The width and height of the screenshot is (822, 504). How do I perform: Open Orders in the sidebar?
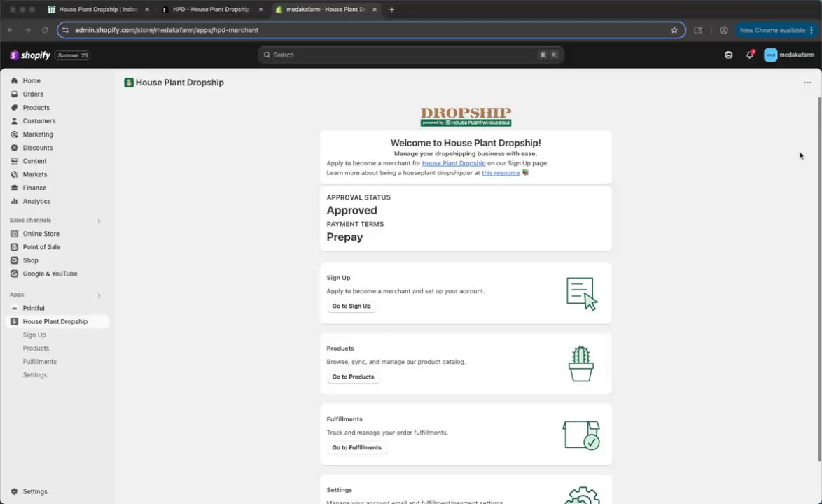click(x=32, y=94)
